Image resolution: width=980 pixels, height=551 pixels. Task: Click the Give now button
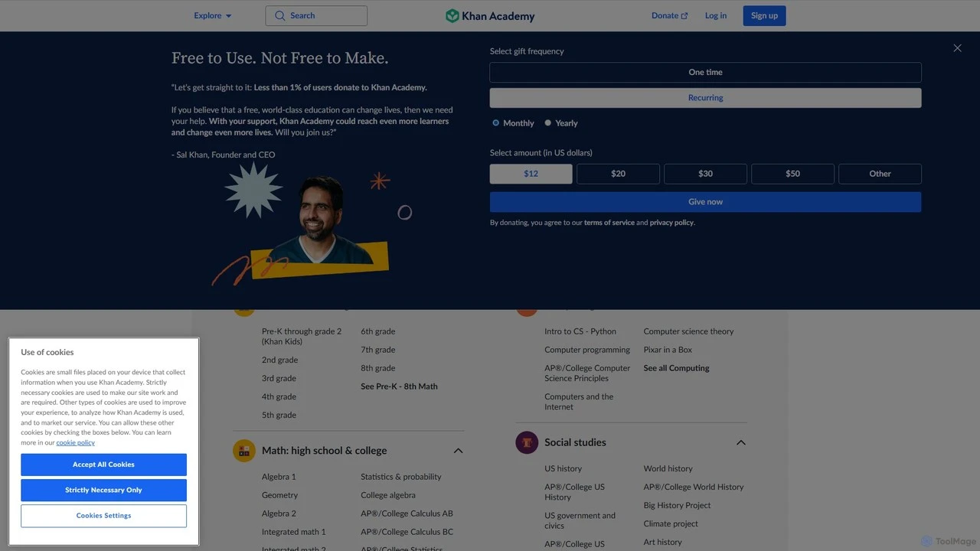click(705, 202)
